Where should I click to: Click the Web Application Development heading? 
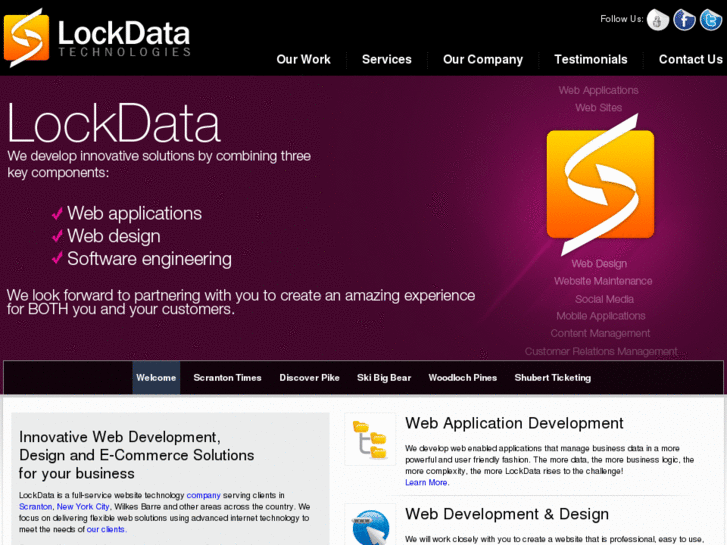(x=514, y=423)
